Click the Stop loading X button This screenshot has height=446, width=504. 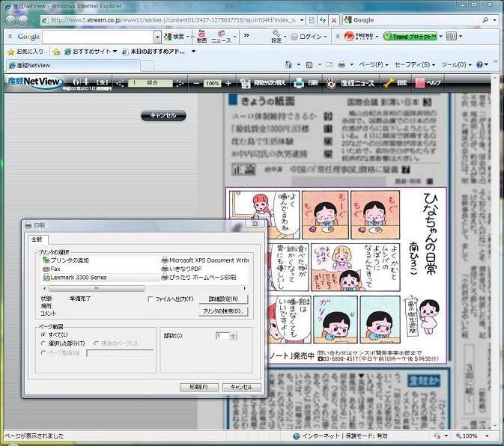[x=334, y=20]
